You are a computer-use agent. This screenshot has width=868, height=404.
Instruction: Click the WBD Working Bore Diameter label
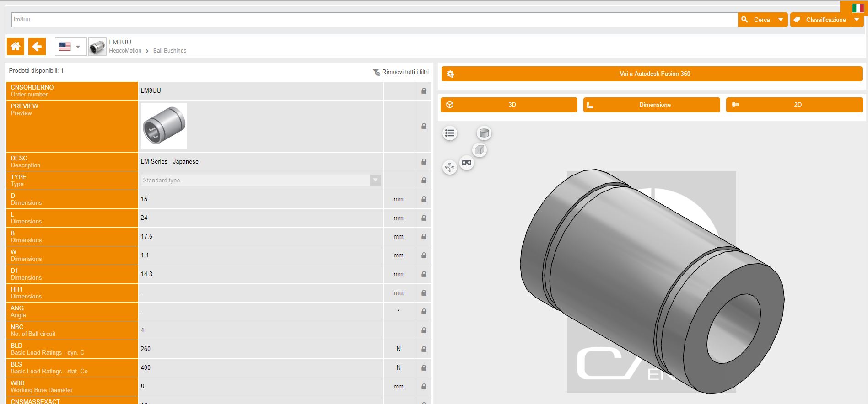42,387
